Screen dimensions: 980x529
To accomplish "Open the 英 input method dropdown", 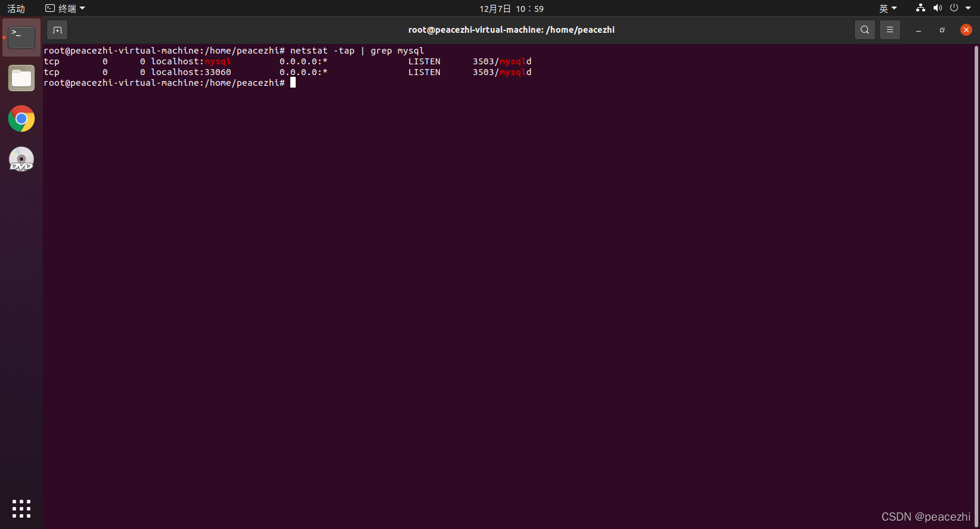I will [888, 8].
